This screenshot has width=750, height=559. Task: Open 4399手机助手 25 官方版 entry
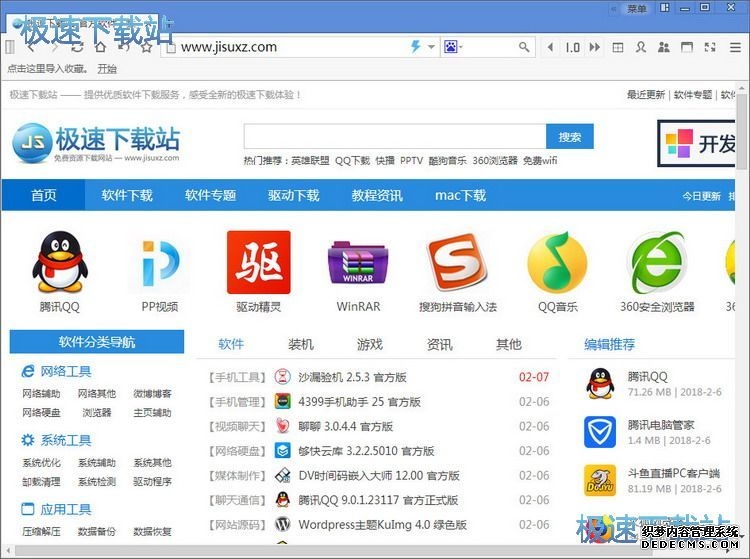[359, 402]
